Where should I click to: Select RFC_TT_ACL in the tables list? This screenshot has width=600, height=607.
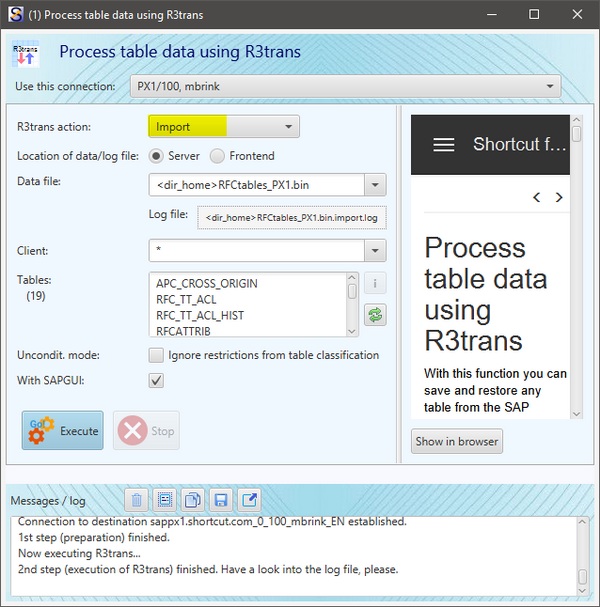pyautogui.click(x=186, y=299)
